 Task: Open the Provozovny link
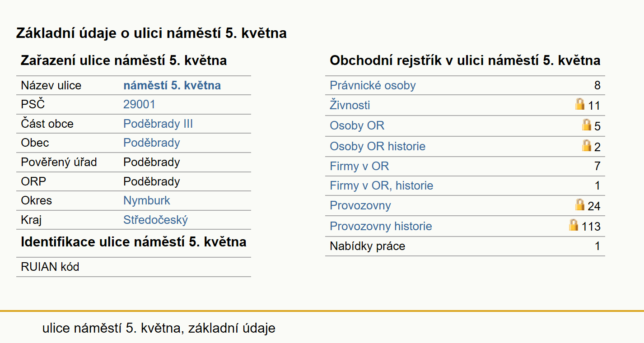[x=360, y=206]
